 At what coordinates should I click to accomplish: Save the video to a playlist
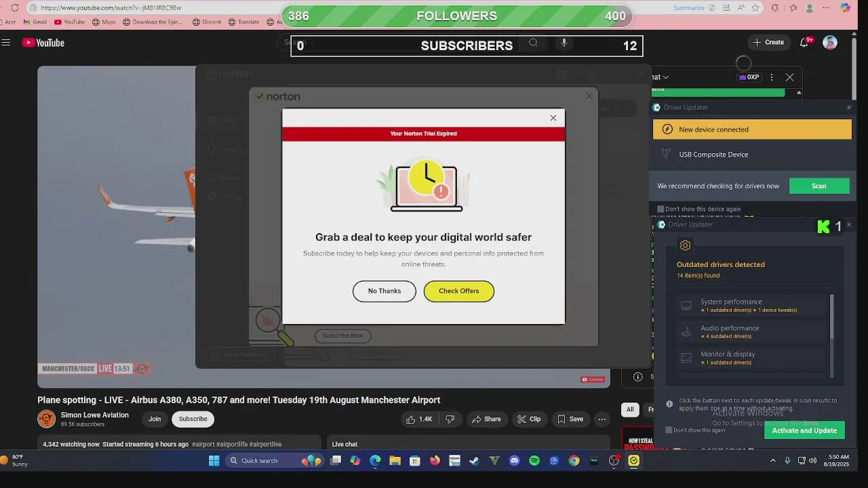coord(570,420)
